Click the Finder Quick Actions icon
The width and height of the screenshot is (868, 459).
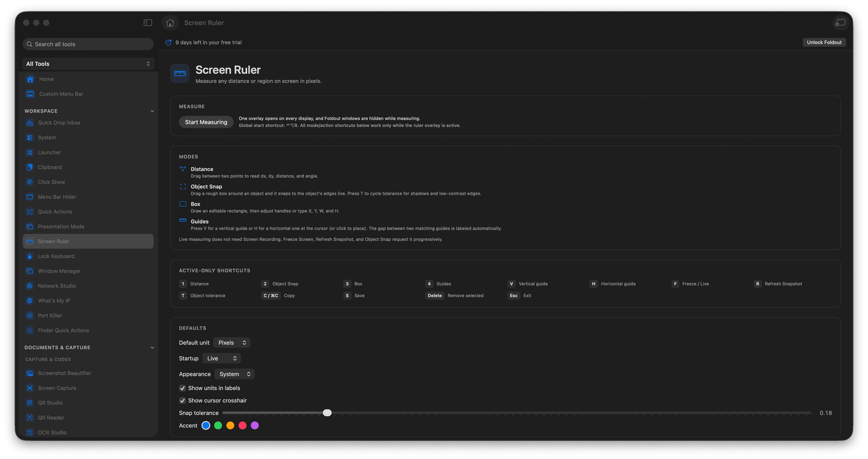[30, 331]
